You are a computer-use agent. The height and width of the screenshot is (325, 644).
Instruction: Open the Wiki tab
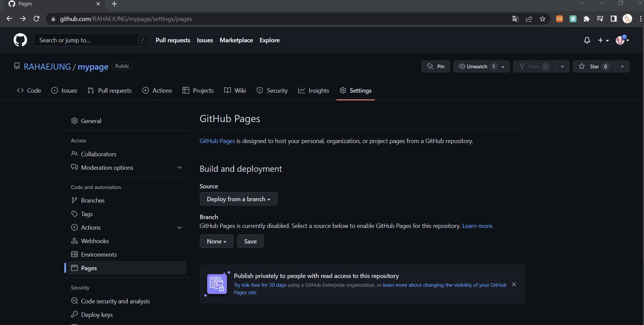[x=235, y=91]
